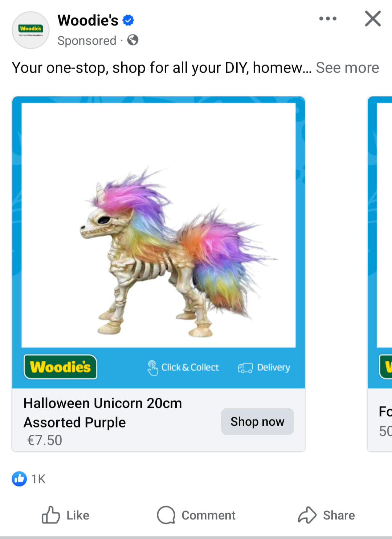This screenshot has height=539, width=392.
Task: Open the Woodie's page name link
Action: coord(88,20)
